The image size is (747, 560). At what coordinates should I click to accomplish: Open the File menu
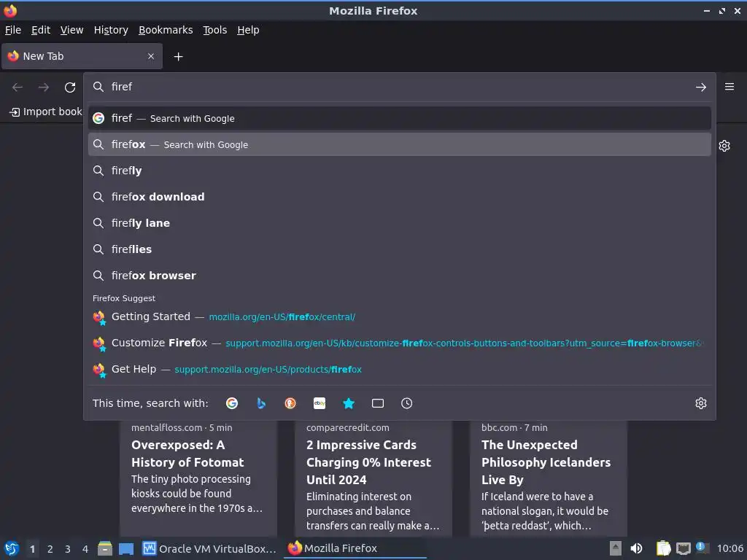coord(13,30)
